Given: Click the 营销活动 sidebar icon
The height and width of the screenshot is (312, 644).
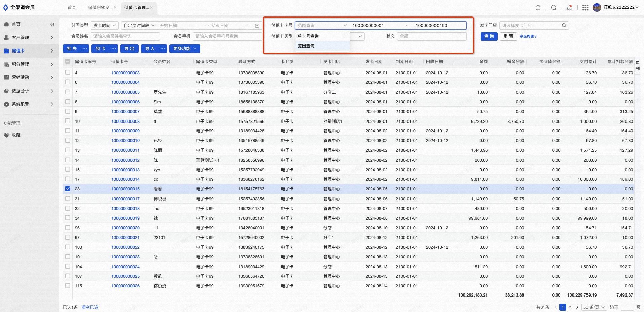Looking at the screenshot, I should click(x=6, y=77).
